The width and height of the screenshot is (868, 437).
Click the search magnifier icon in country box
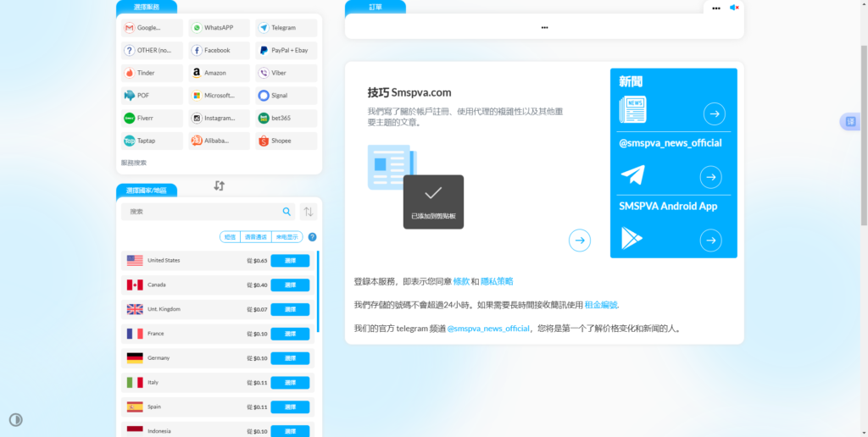click(287, 212)
